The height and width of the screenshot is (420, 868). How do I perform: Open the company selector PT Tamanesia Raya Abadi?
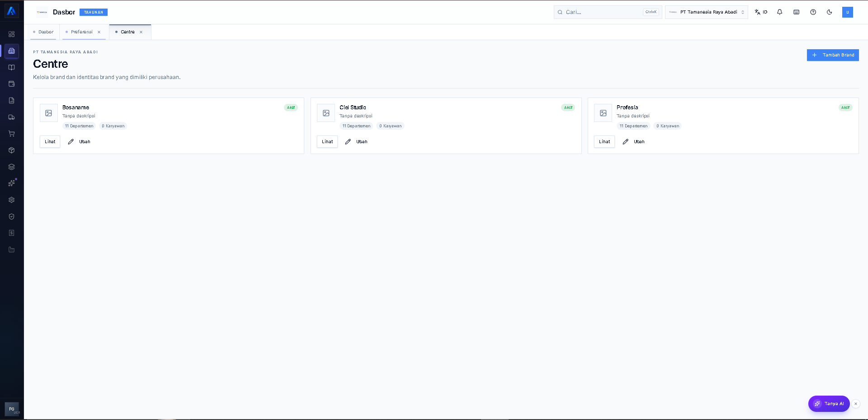[x=707, y=12]
